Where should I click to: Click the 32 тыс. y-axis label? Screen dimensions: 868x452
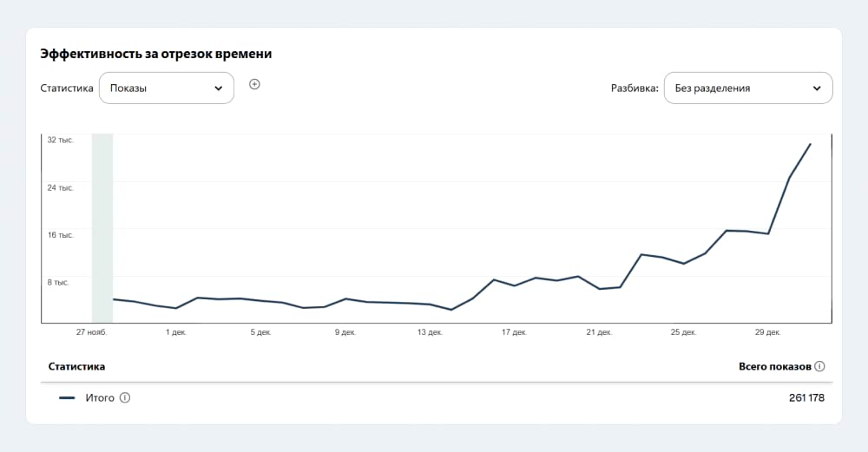coord(61,140)
